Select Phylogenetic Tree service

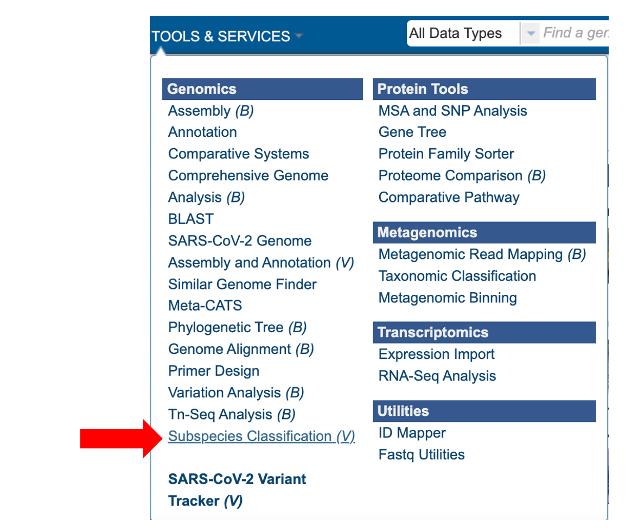[237, 327]
